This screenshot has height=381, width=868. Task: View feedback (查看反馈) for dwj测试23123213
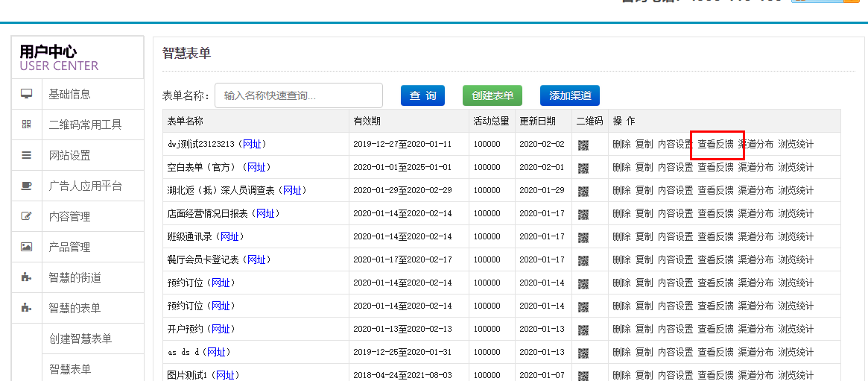(716, 145)
